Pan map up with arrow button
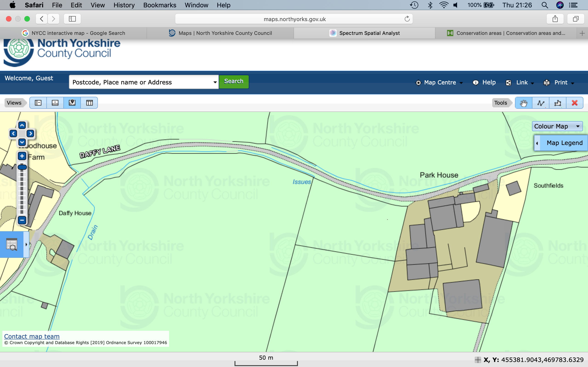 [22, 125]
